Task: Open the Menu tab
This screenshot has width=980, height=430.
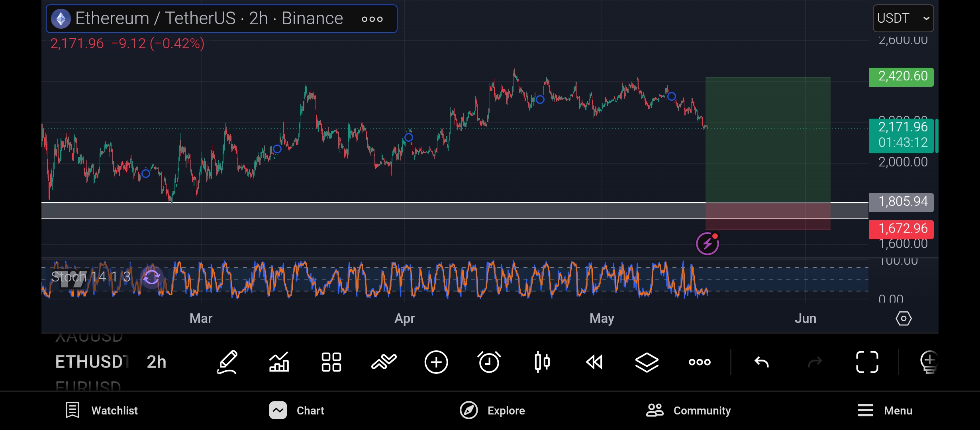Action: (885, 410)
